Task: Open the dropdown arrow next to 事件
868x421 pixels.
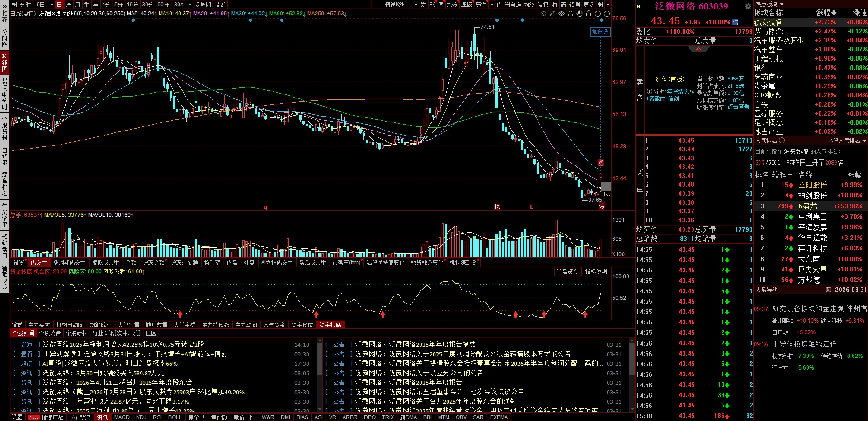Action: point(491,5)
